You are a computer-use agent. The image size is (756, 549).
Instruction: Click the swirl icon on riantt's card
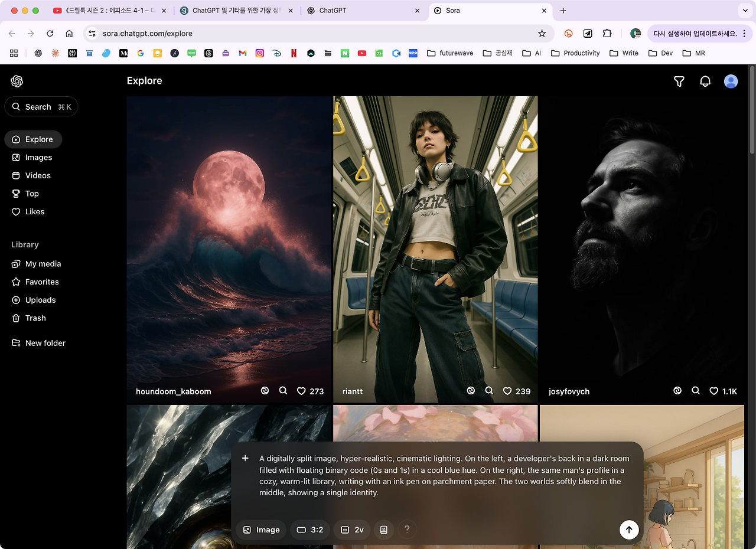point(471,391)
